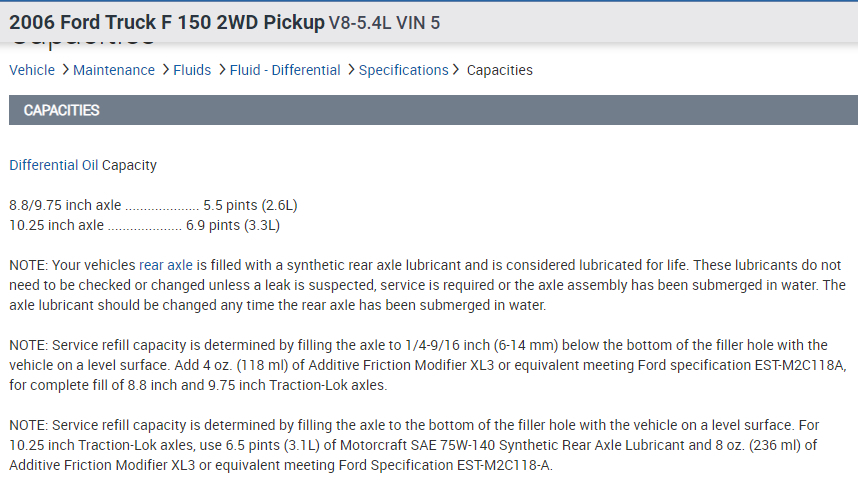The width and height of the screenshot is (858, 491).
Task: Navigate to Fluid - Differential breadcrumb
Action: tap(285, 70)
